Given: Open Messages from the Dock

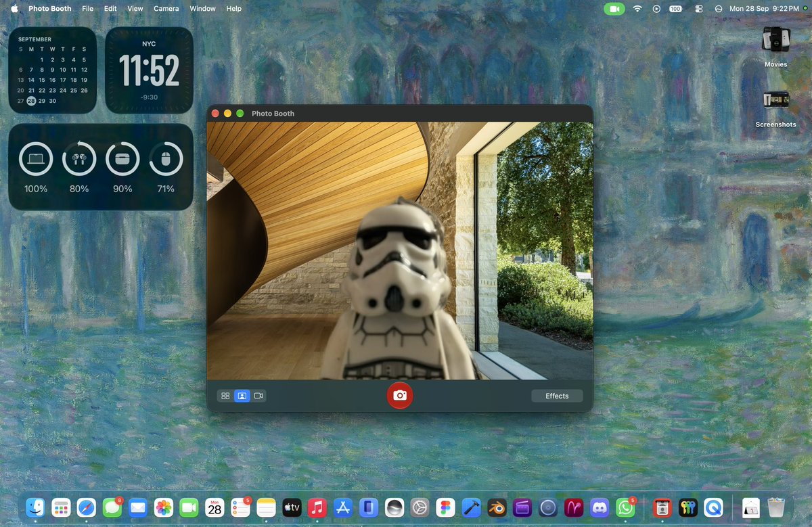Looking at the screenshot, I should coord(112,507).
